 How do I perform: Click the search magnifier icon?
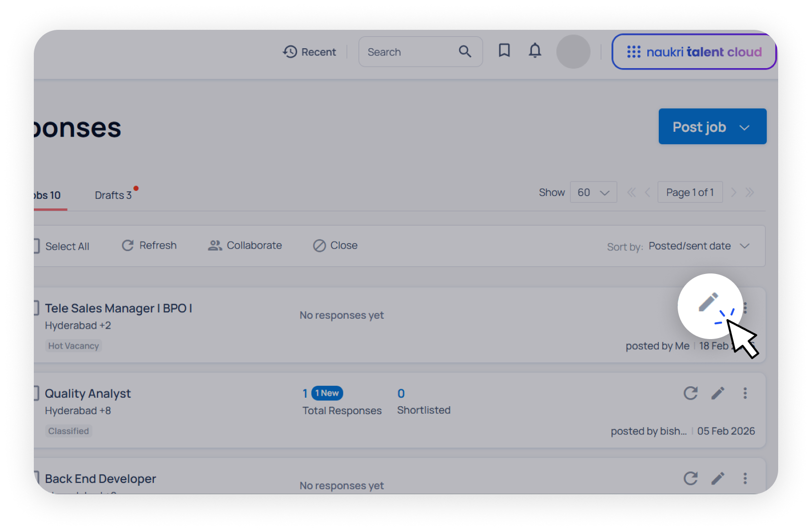(x=465, y=52)
